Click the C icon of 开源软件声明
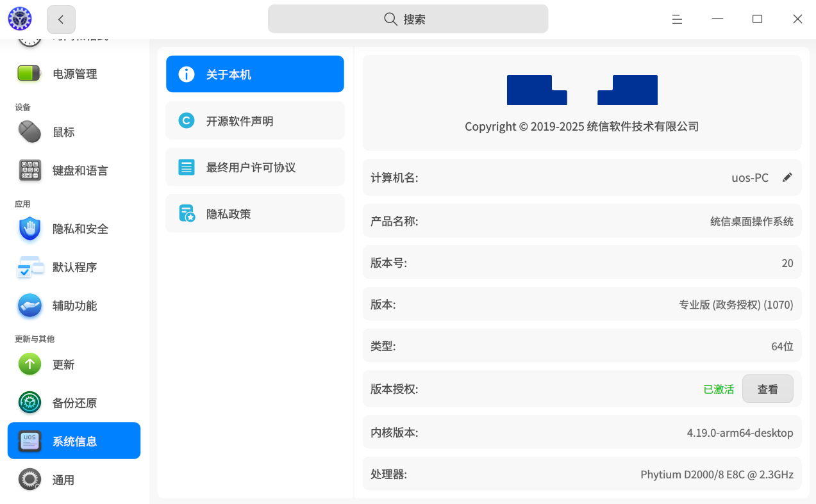Image resolution: width=816 pixels, height=504 pixels. [187, 120]
